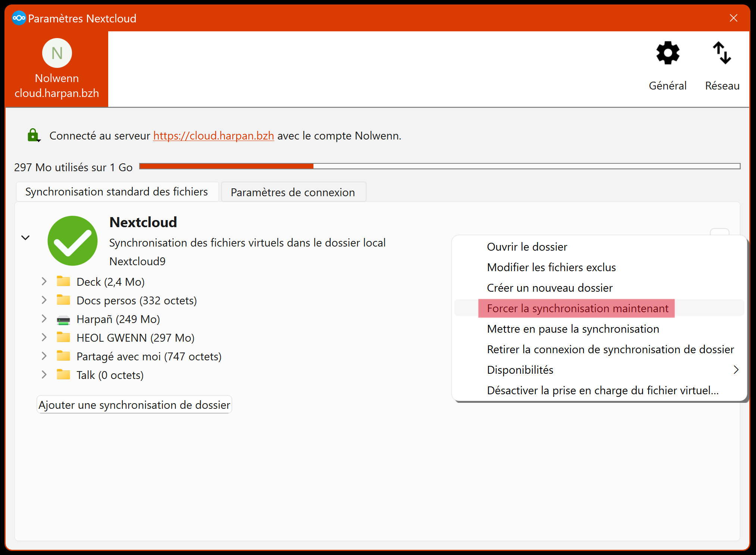Click the Talk folder icon
756x555 pixels.
[x=63, y=374]
